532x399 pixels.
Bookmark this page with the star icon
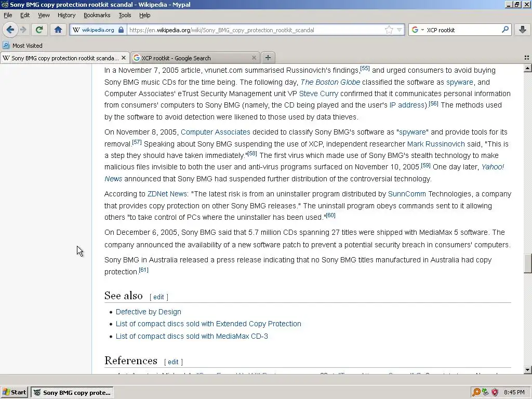pos(389,30)
